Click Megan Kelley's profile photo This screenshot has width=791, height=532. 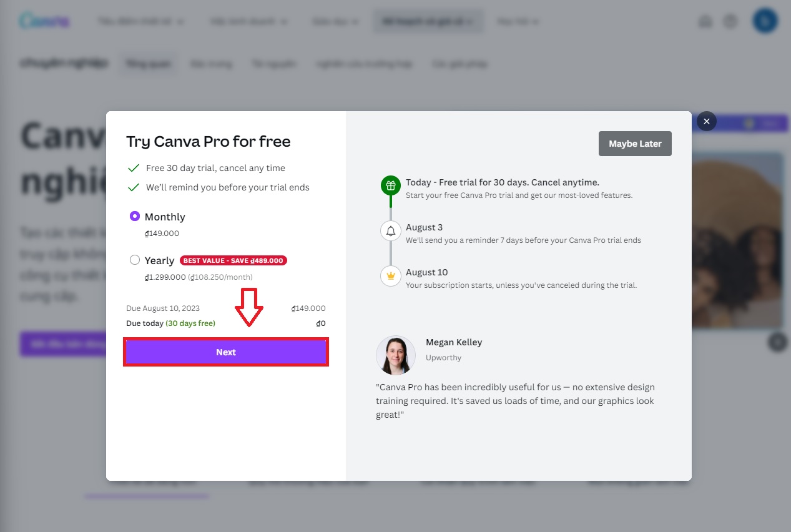[396, 355]
